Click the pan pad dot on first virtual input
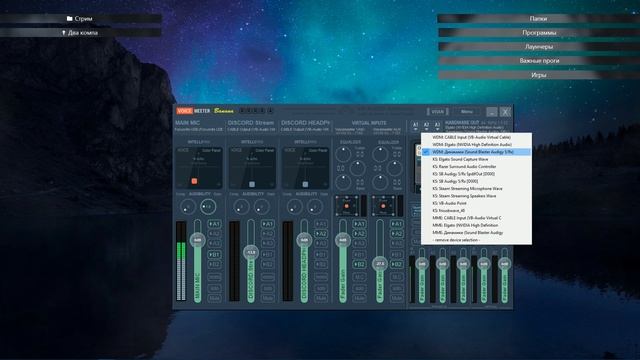This screenshot has width=640, height=360. (347, 206)
